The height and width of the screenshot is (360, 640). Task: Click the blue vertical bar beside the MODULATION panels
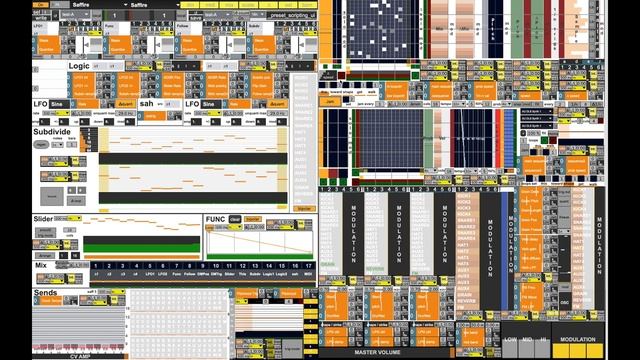[504, 251]
